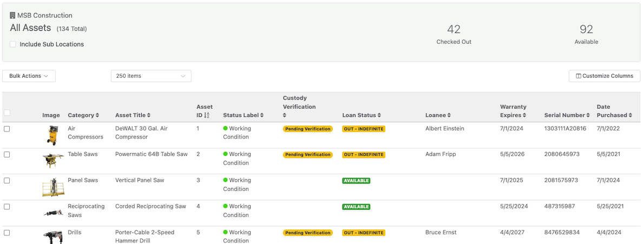Image resolution: width=644 pixels, height=244 pixels.
Task: Sort by Warranty Expires column arrows
Action: pos(525,115)
